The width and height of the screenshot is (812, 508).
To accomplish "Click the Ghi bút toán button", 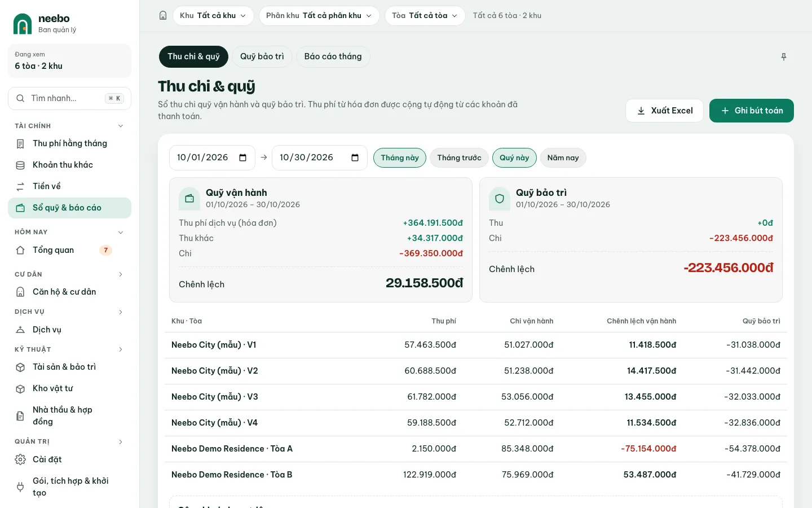I will [x=752, y=111].
